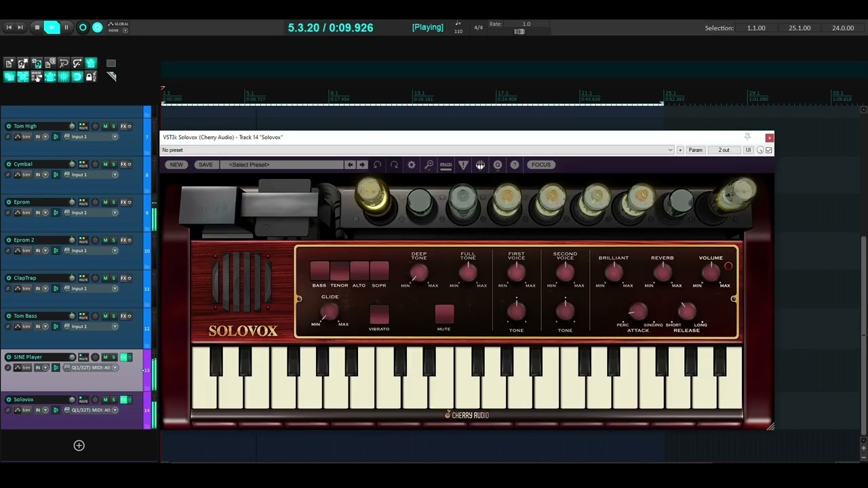Mute the Tom High track
The height and width of the screenshot is (488, 868).
pos(105,126)
